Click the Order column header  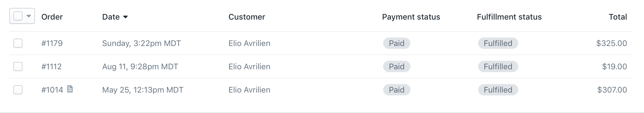coord(52,17)
